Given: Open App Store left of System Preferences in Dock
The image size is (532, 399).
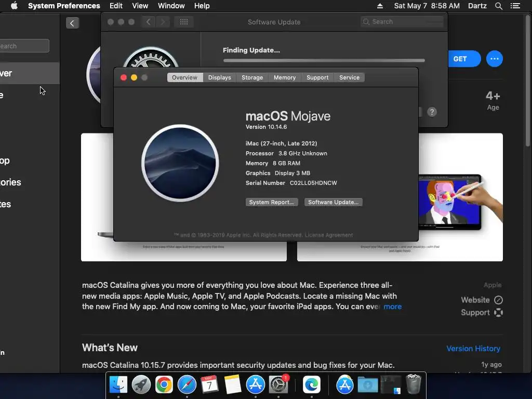Looking at the screenshot, I should [256, 385].
